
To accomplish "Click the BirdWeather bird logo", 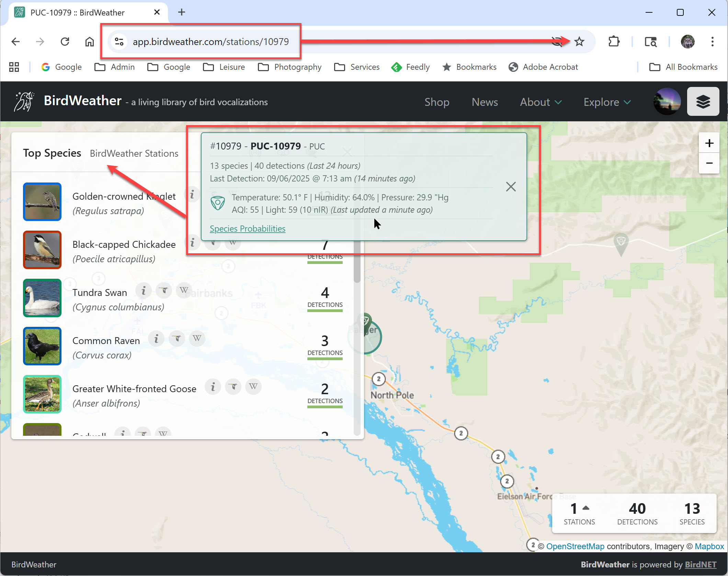I will coord(24,101).
